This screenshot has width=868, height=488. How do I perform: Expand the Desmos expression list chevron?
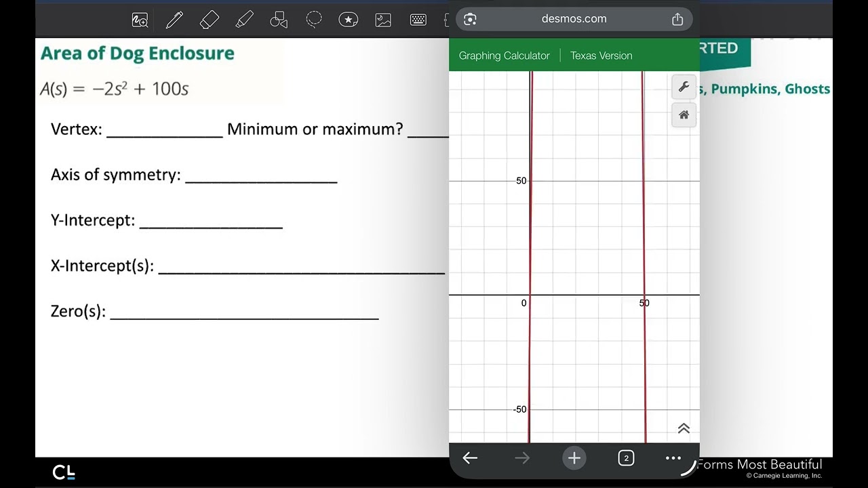pos(684,428)
